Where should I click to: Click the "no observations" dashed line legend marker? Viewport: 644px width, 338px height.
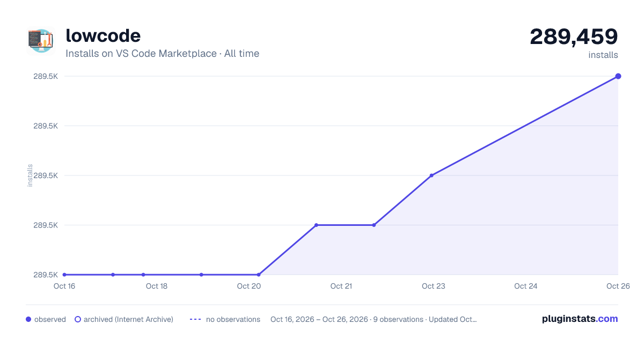click(x=195, y=319)
